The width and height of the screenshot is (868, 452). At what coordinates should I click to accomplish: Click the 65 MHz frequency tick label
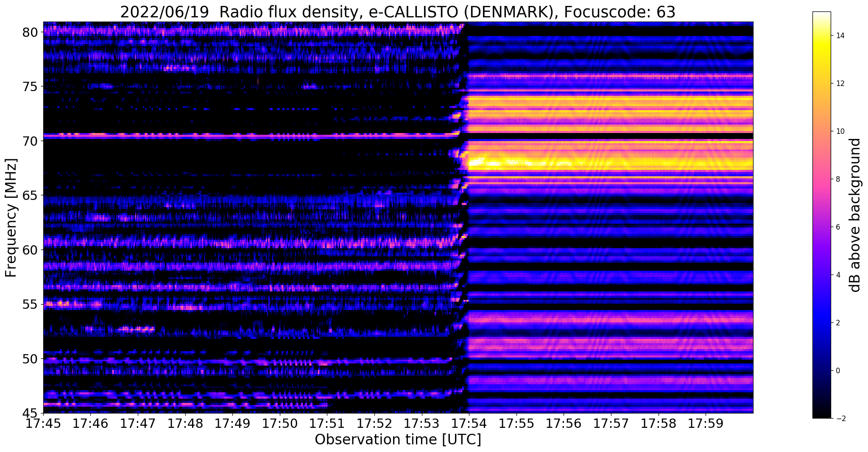31,196
